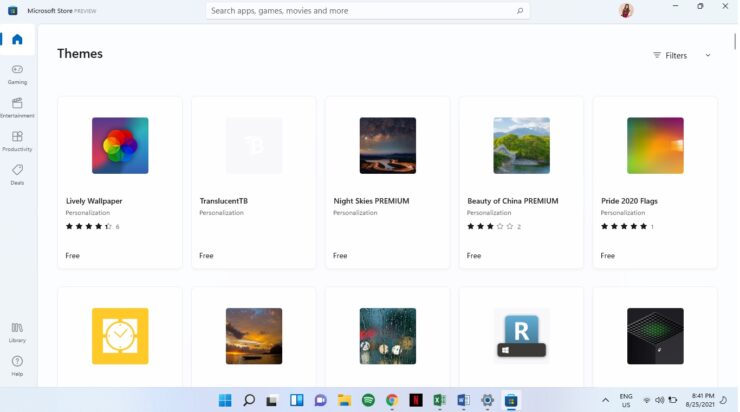Select the TranslucentTB app tile

click(254, 182)
